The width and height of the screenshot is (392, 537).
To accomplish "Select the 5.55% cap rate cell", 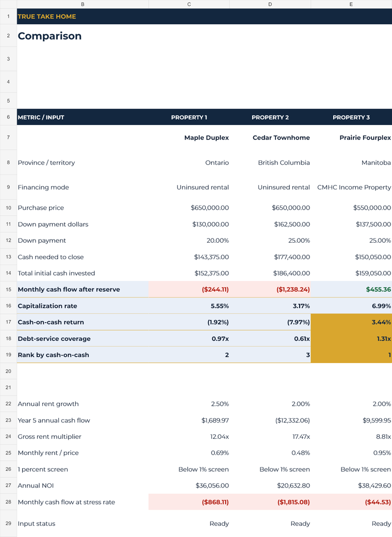I will pos(189,306).
